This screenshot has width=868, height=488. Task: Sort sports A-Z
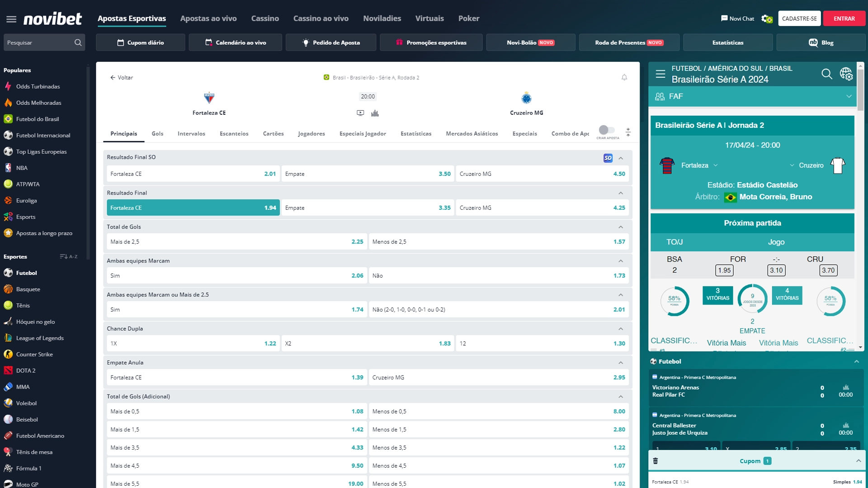tap(69, 256)
